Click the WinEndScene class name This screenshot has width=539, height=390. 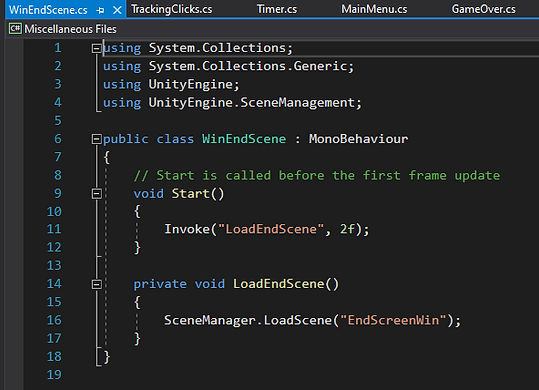coord(244,139)
